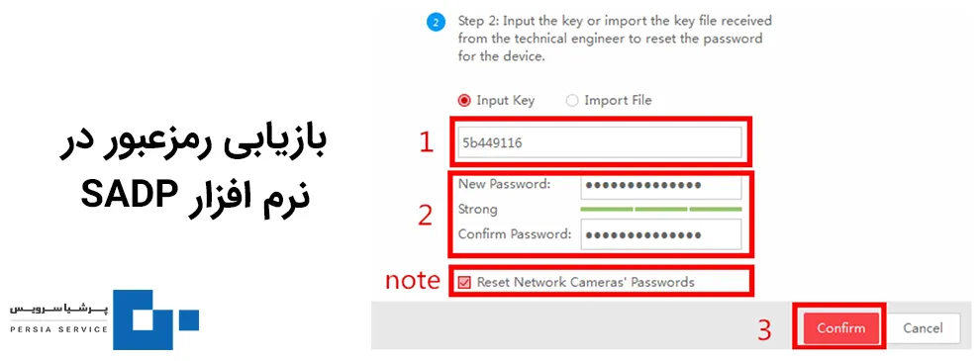Image resolution: width=980 pixels, height=361 pixels.
Task: Click the Cancel button
Action: click(923, 328)
